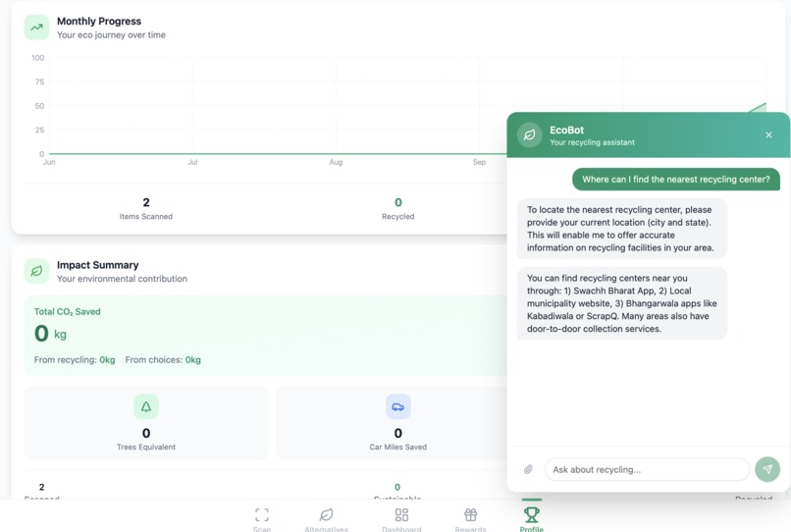
Task: Click the Trees Equivalent tree icon
Action: [146, 406]
